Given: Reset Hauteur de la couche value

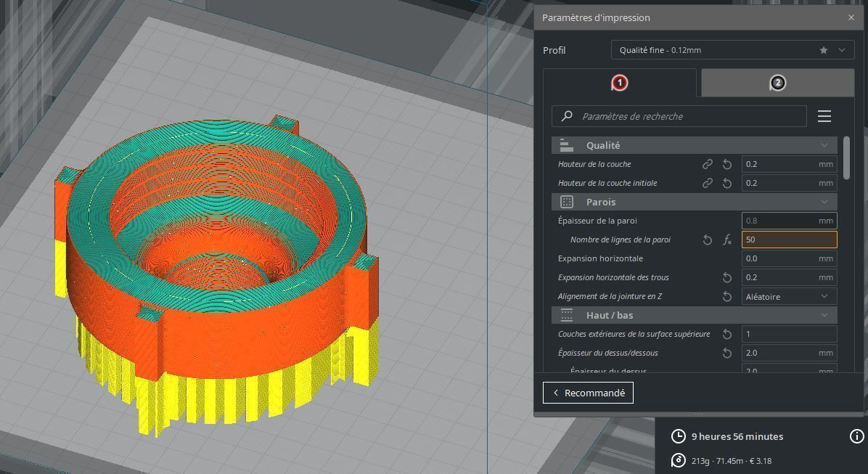Looking at the screenshot, I should (726, 165).
